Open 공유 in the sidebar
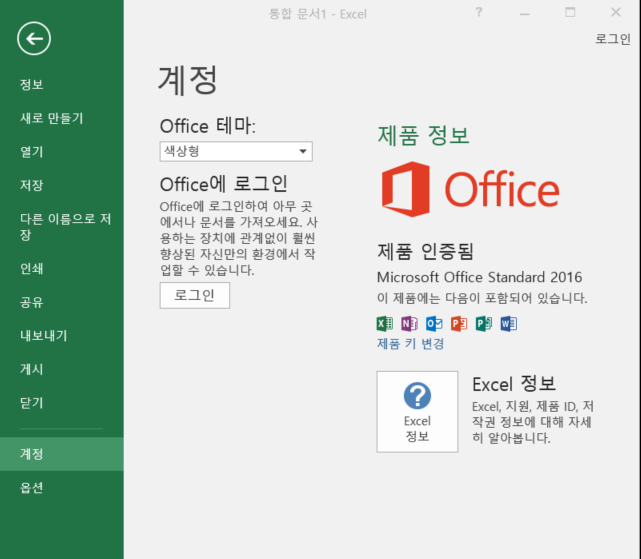Viewport: 641px width, 559px height. [62, 302]
